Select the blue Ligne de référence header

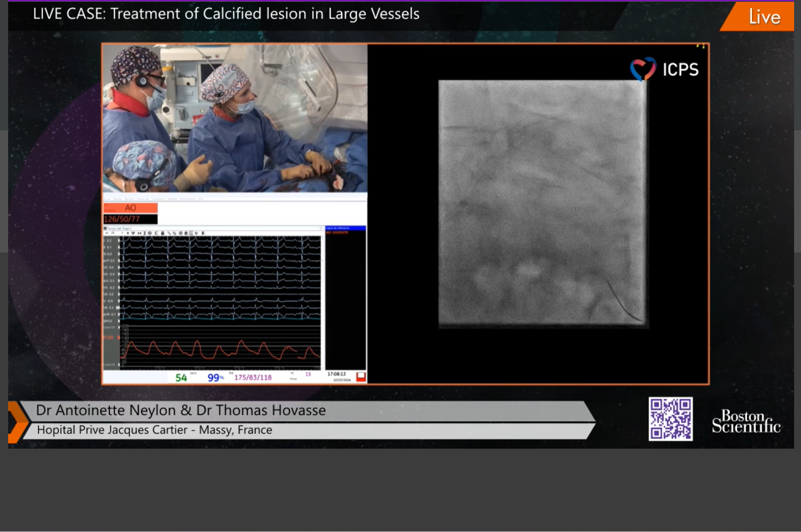(345, 229)
